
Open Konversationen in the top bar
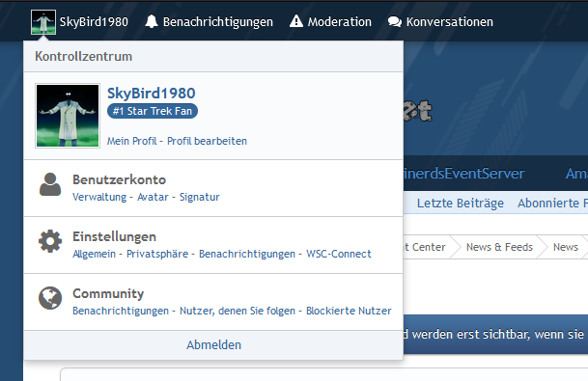point(440,22)
